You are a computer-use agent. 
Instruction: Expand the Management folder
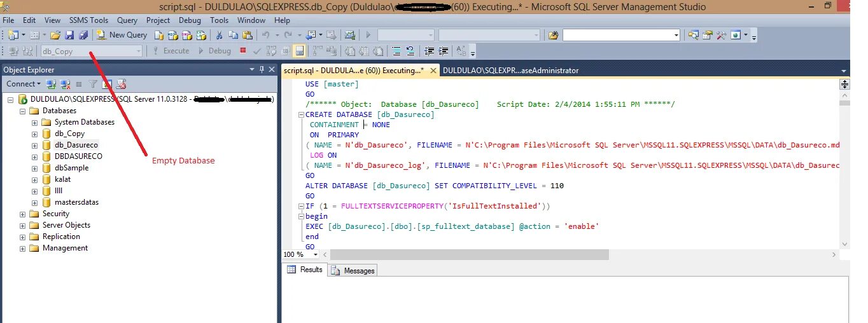click(23, 248)
